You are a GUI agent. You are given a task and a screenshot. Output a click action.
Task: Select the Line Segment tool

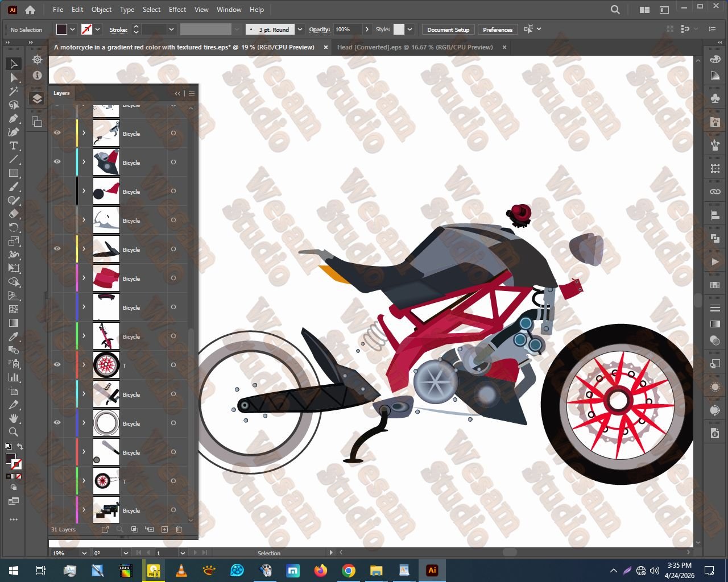(x=14, y=159)
